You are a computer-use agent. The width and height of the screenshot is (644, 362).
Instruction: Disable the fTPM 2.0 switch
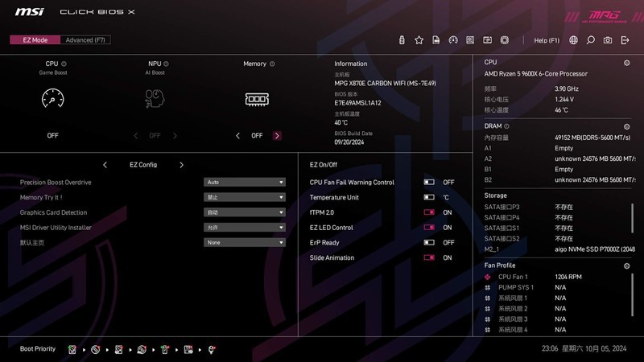point(429,212)
